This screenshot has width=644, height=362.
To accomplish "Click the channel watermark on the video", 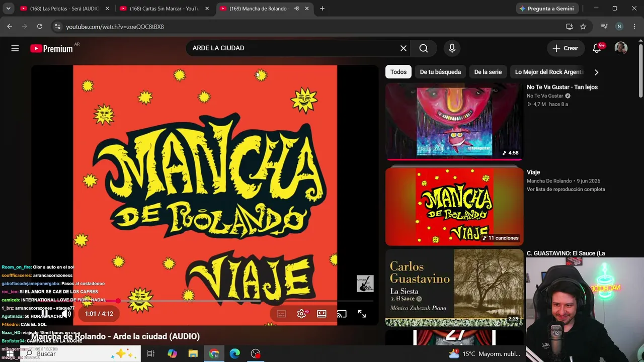I will pyautogui.click(x=365, y=284).
